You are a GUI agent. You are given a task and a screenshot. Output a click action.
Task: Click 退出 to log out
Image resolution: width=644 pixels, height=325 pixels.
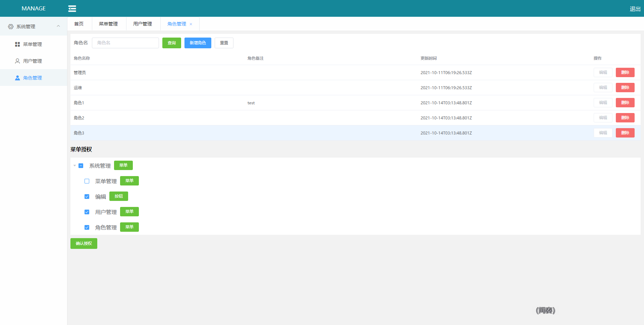point(635,9)
